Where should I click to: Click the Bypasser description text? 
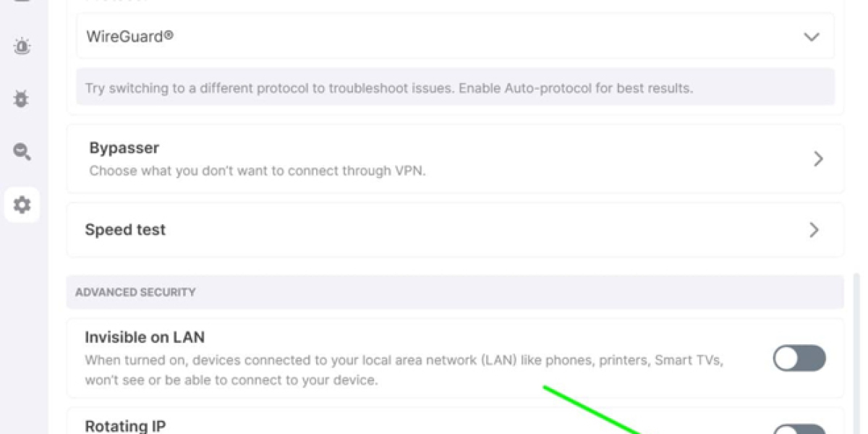(x=257, y=171)
